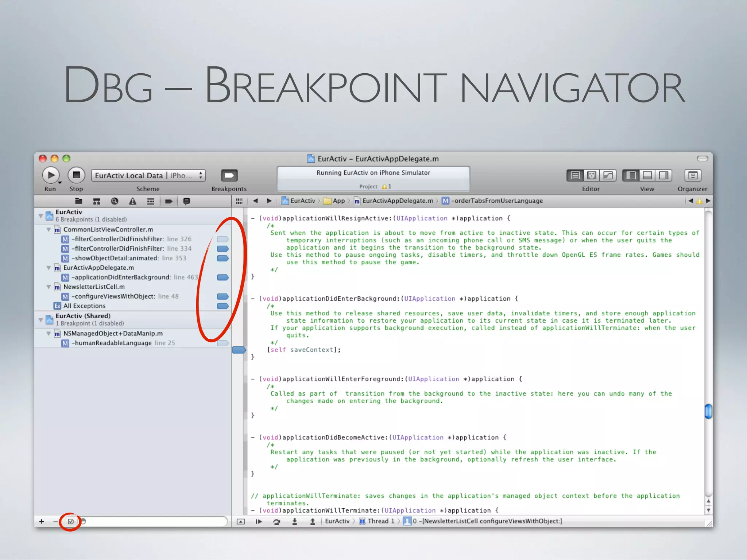Add a new breakpoint with plus

pos(42,522)
